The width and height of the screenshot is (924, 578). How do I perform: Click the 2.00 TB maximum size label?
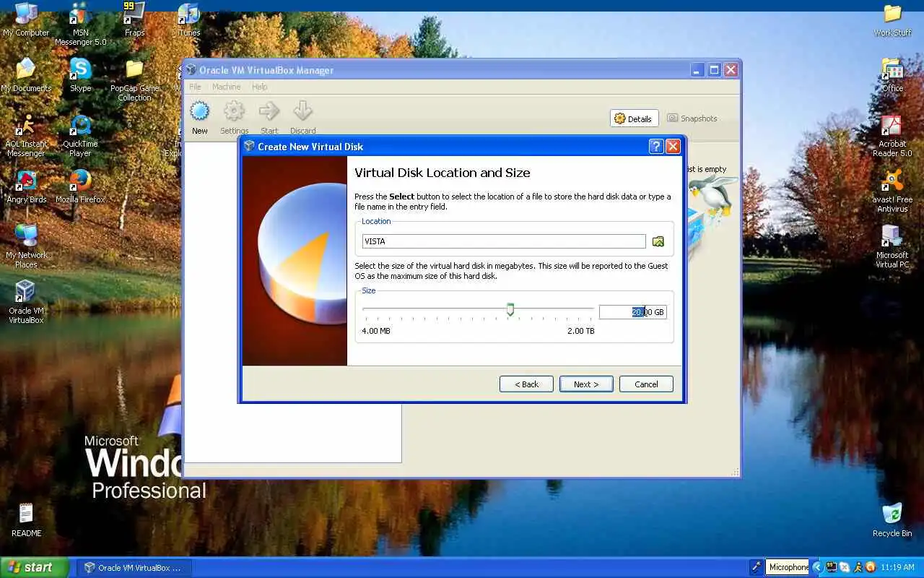[x=580, y=331]
